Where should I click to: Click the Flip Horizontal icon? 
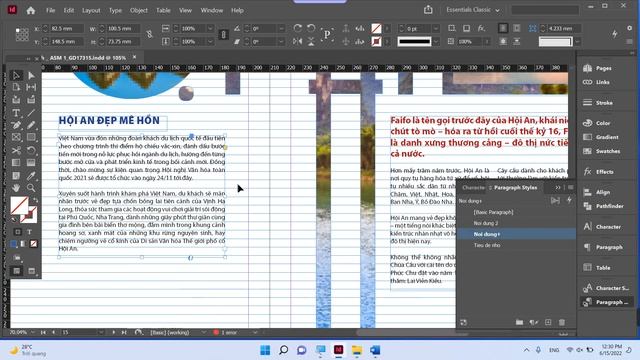(298, 42)
